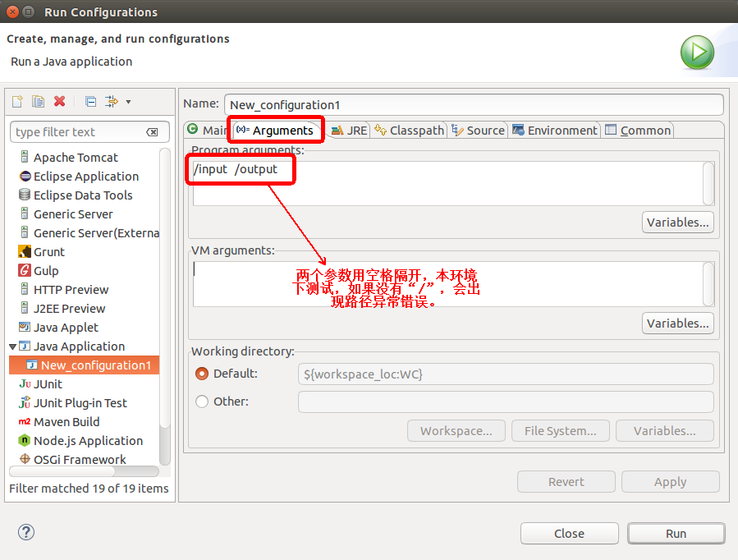Click the JUnit icon

pos(25,383)
